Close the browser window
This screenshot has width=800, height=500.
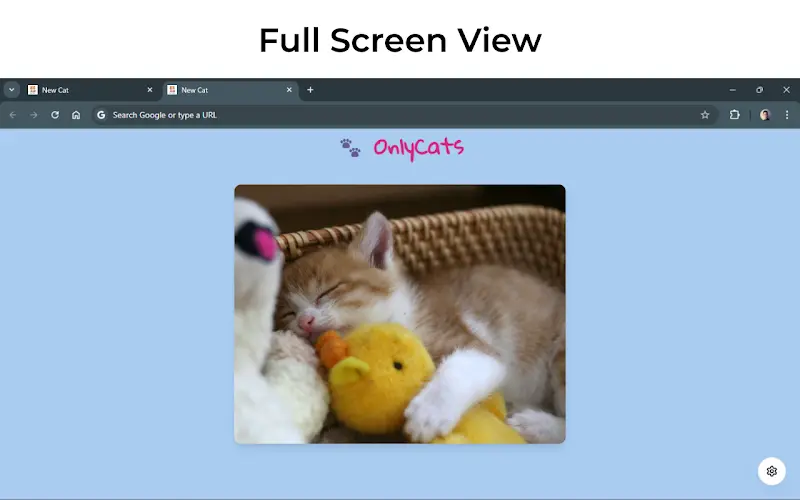pos(786,90)
